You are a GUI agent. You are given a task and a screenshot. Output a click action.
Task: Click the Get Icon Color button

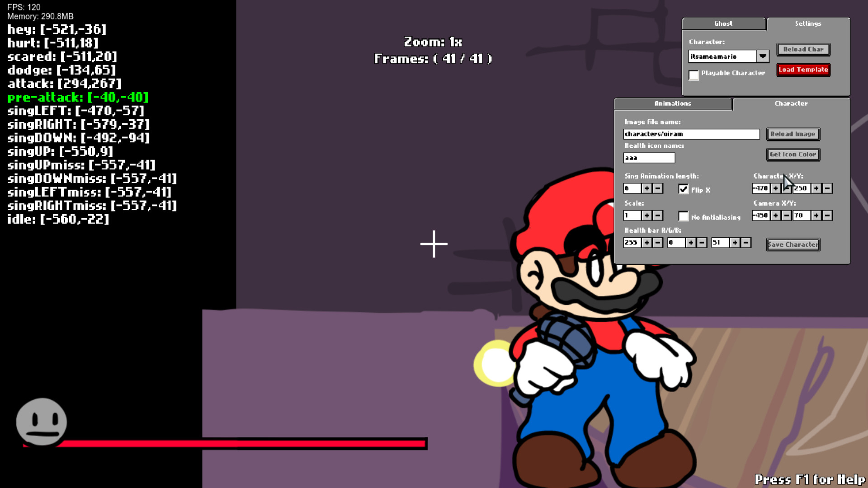tap(793, 154)
